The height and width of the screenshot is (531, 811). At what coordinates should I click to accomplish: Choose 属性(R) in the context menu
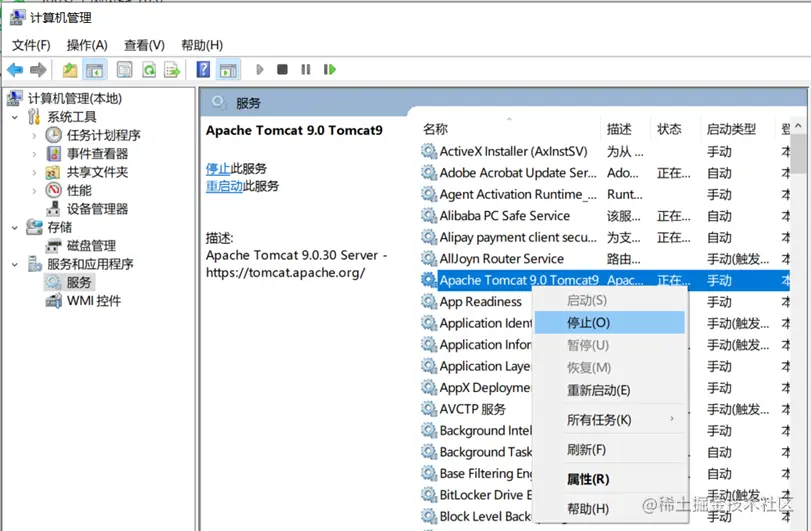coord(609,479)
